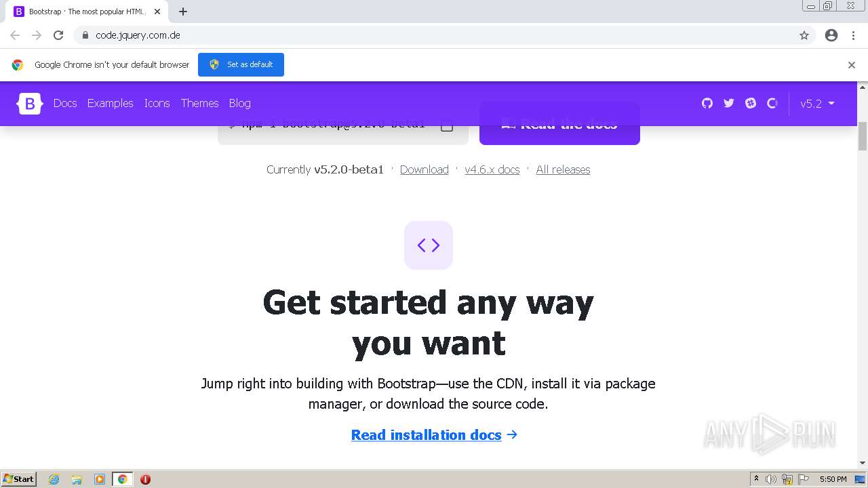
Task: Open the GitHub icon link
Action: pyautogui.click(x=707, y=103)
